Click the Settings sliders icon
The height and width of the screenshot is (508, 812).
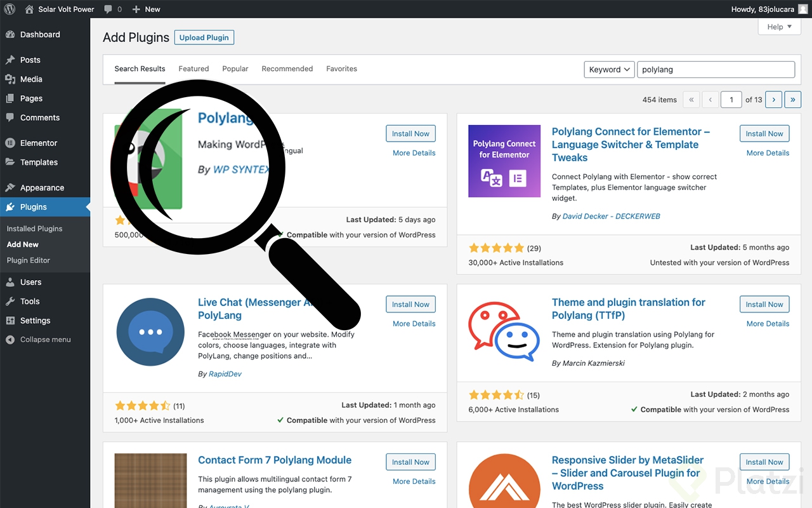[x=10, y=321]
